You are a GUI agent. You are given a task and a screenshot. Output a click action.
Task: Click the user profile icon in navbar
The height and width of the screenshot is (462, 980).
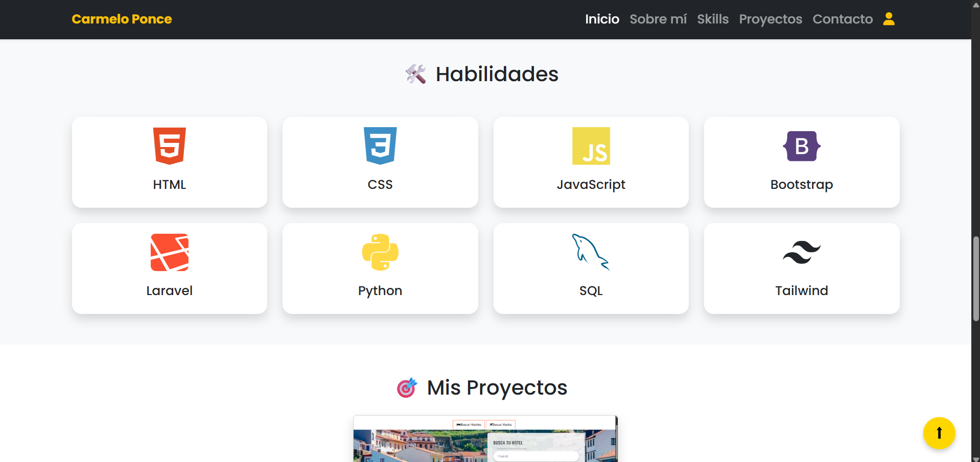click(889, 19)
